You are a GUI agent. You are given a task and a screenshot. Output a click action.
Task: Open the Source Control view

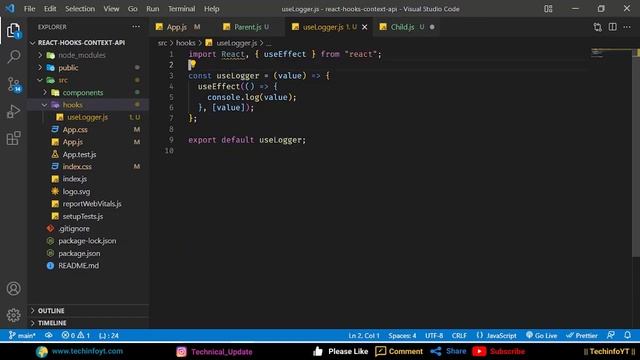click(14, 84)
